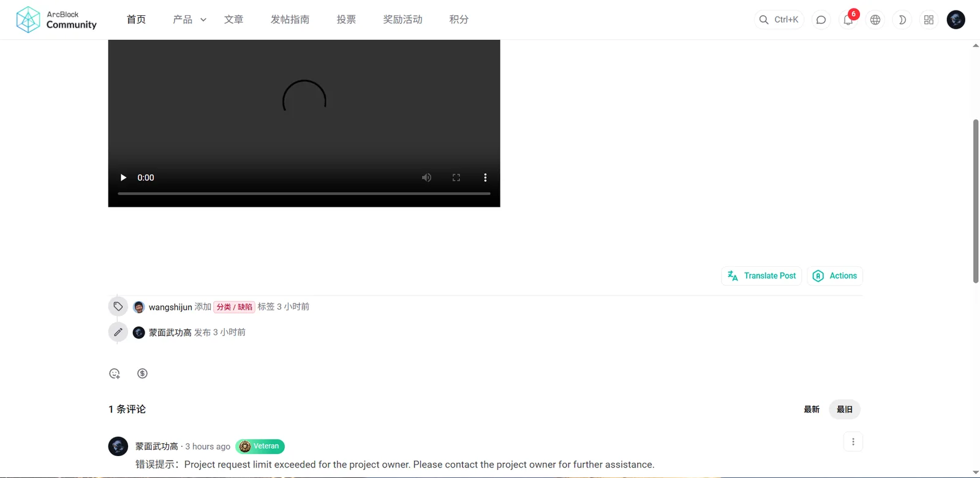Open the ArcBlock Community logo home link
This screenshot has height=478, width=980.
pos(56,20)
